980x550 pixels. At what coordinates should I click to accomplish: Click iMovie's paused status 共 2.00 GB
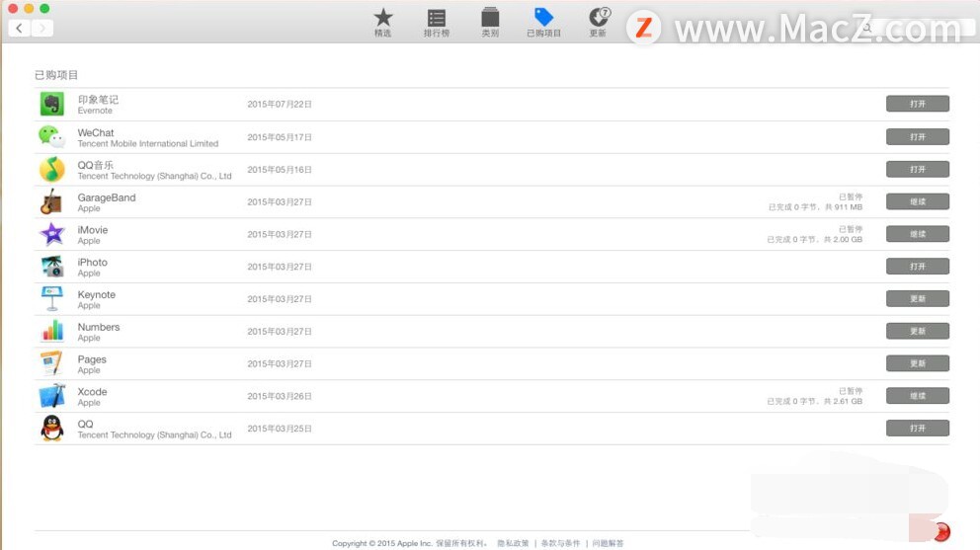[x=814, y=239]
